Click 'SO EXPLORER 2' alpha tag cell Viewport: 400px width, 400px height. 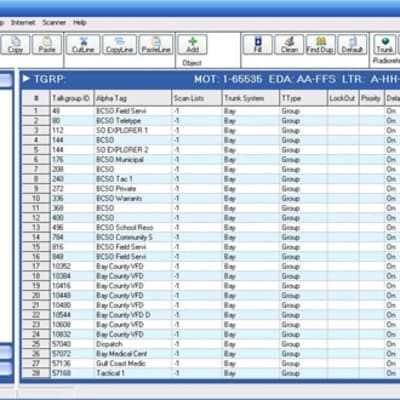[133, 150]
